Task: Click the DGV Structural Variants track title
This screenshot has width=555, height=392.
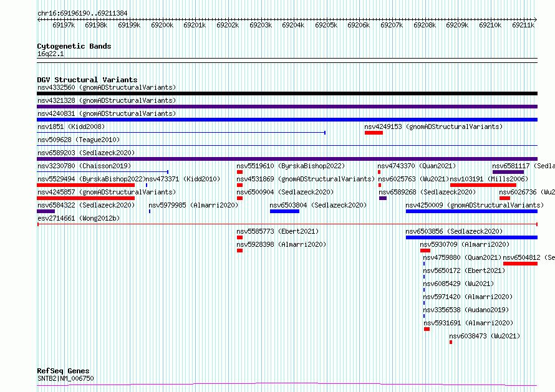Action: (x=87, y=80)
